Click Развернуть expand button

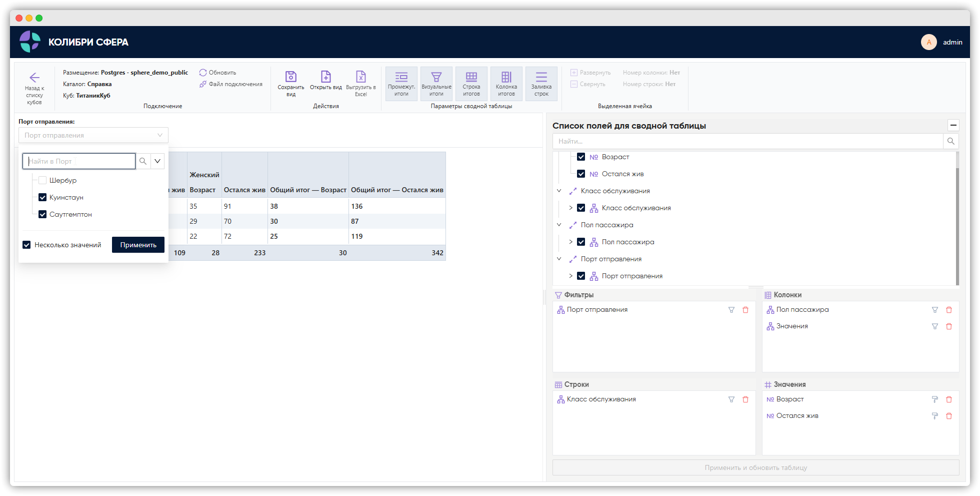pyautogui.click(x=590, y=73)
